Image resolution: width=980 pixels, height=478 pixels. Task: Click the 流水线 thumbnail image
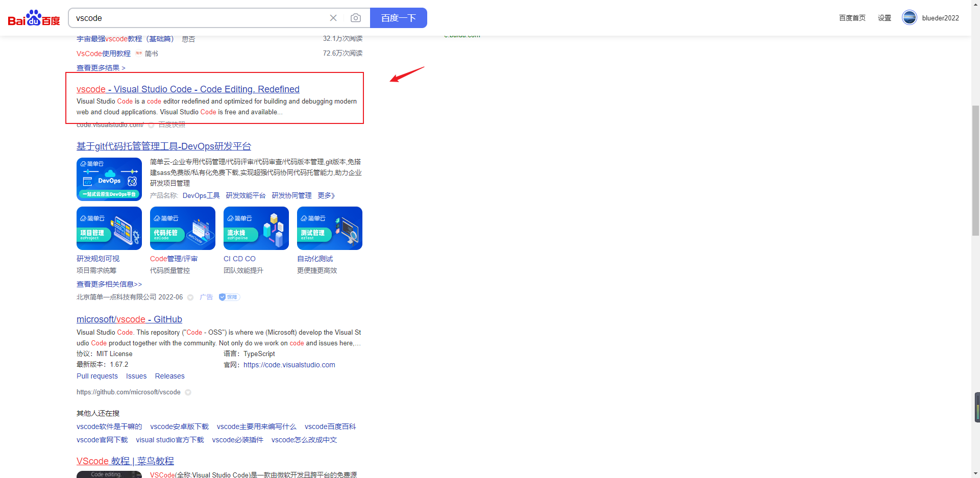tap(256, 228)
